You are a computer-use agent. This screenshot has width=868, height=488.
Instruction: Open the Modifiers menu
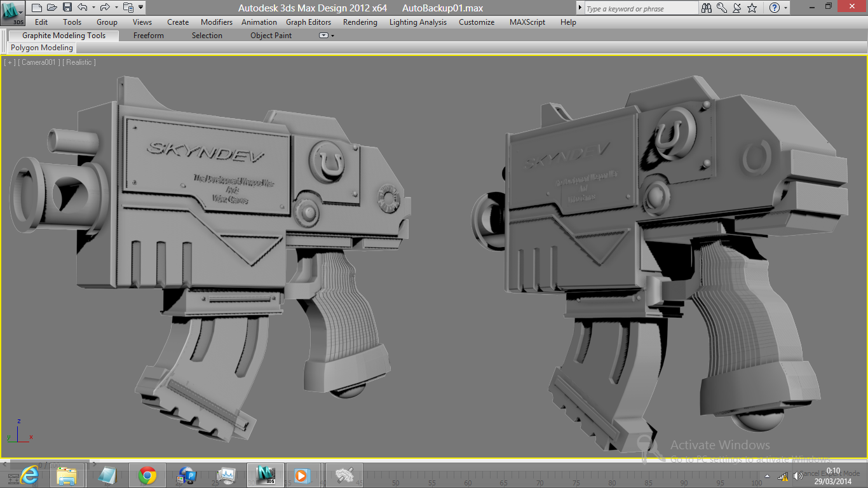(x=217, y=22)
